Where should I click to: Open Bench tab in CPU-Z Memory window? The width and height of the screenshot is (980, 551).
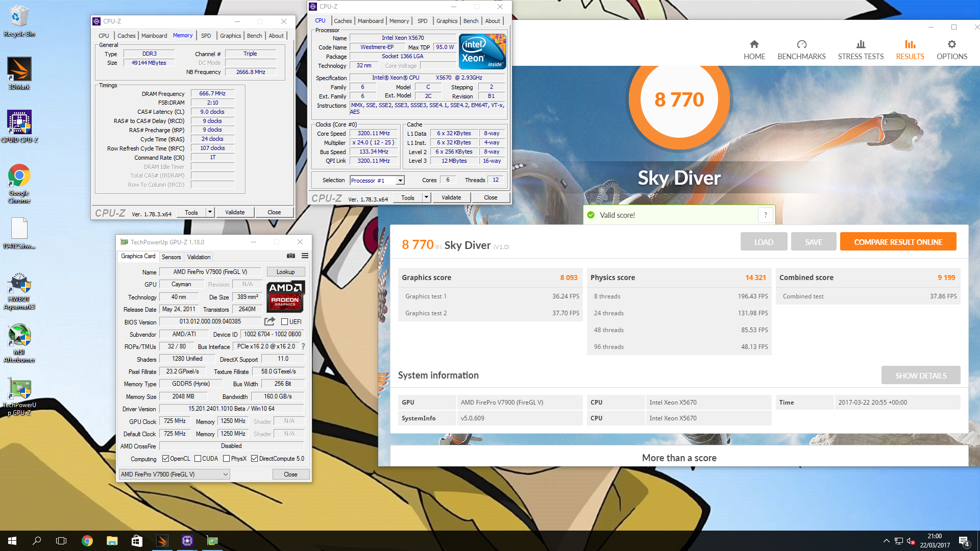254,36
